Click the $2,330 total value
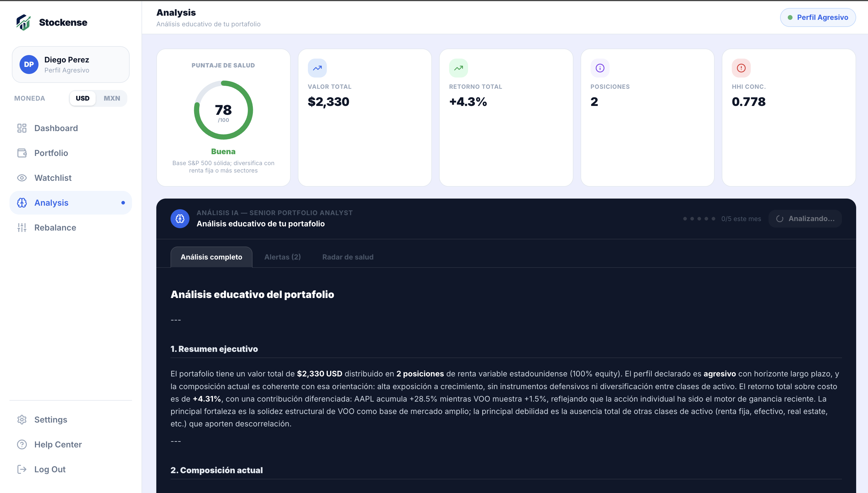 (328, 101)
